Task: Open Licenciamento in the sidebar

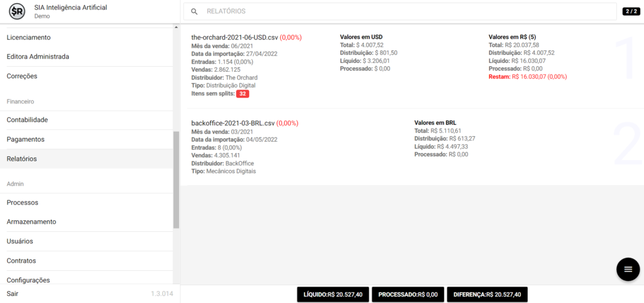Action: point(28,38)
